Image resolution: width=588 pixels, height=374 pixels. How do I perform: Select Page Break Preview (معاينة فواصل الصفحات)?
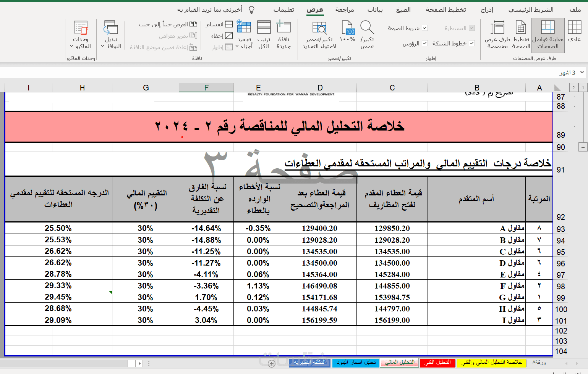548,35
